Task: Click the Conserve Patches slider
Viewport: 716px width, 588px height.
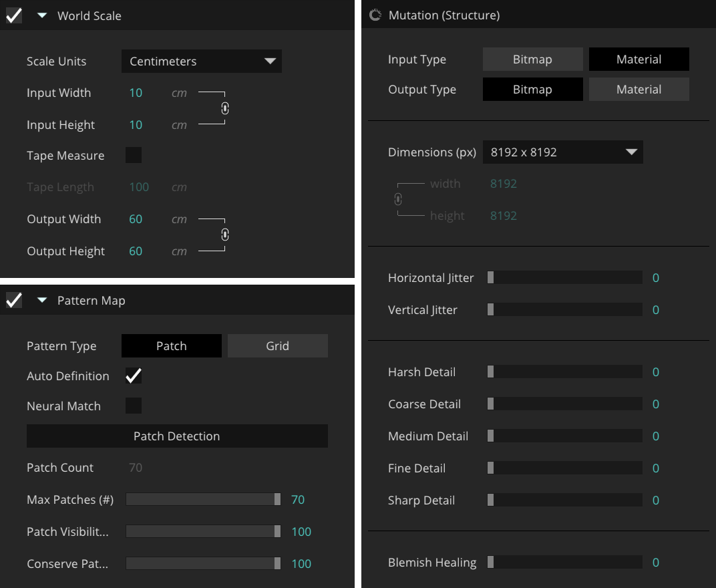Action: (x=203, y=563)
